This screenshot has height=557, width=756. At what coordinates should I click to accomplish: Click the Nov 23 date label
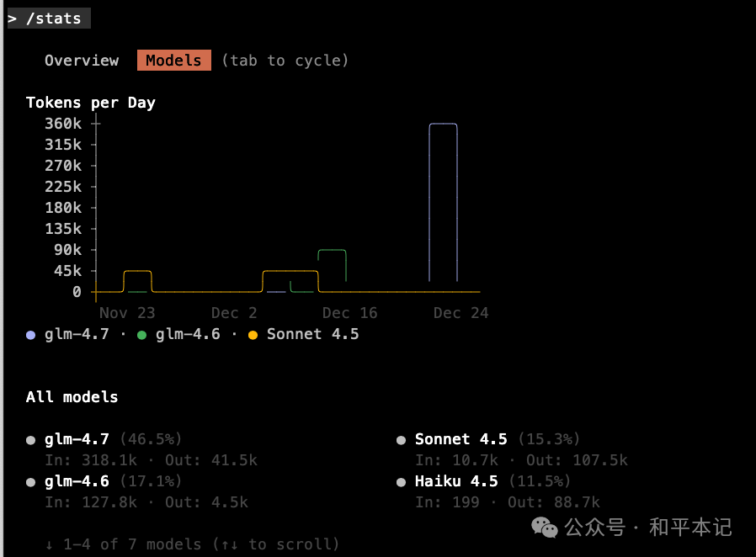[x=127, y=313]
